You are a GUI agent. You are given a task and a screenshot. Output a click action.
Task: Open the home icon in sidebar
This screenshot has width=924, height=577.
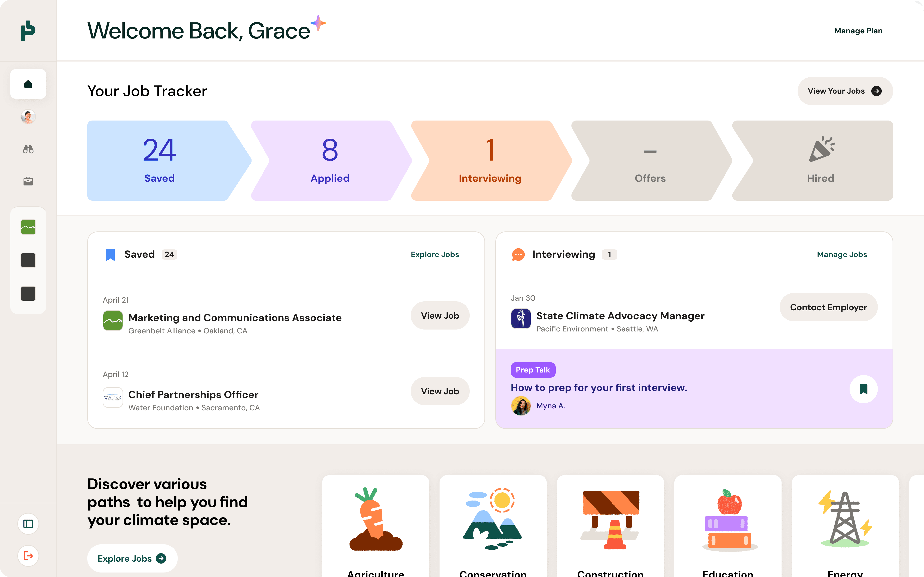click(x=28, y=84)
